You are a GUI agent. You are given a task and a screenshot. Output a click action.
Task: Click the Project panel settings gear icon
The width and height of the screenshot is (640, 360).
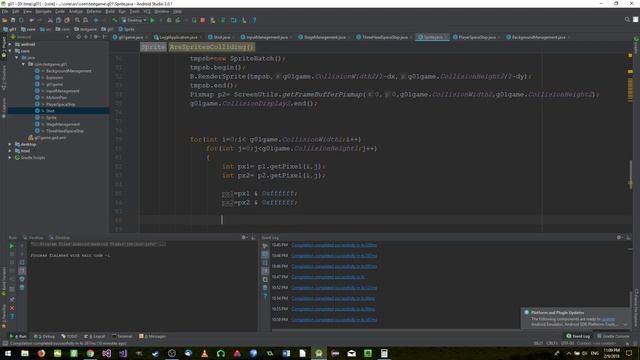pyautogui.click(x=96, y=37)
